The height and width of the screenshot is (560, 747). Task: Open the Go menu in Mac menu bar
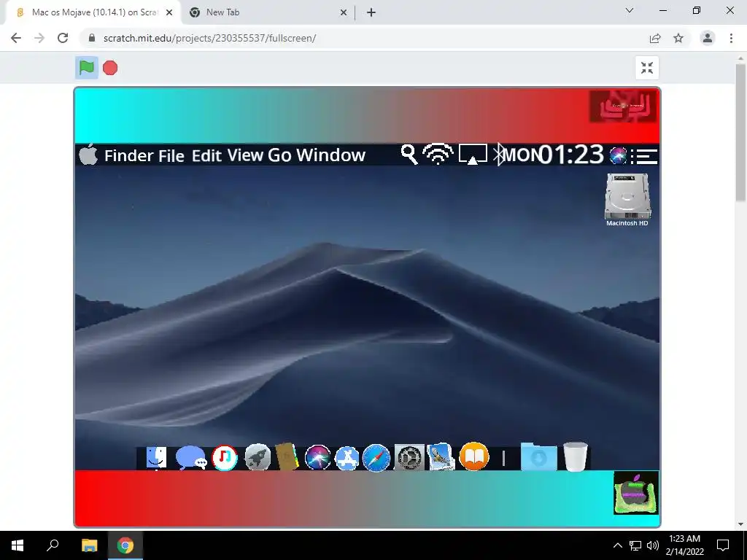(x=279, y=155)
